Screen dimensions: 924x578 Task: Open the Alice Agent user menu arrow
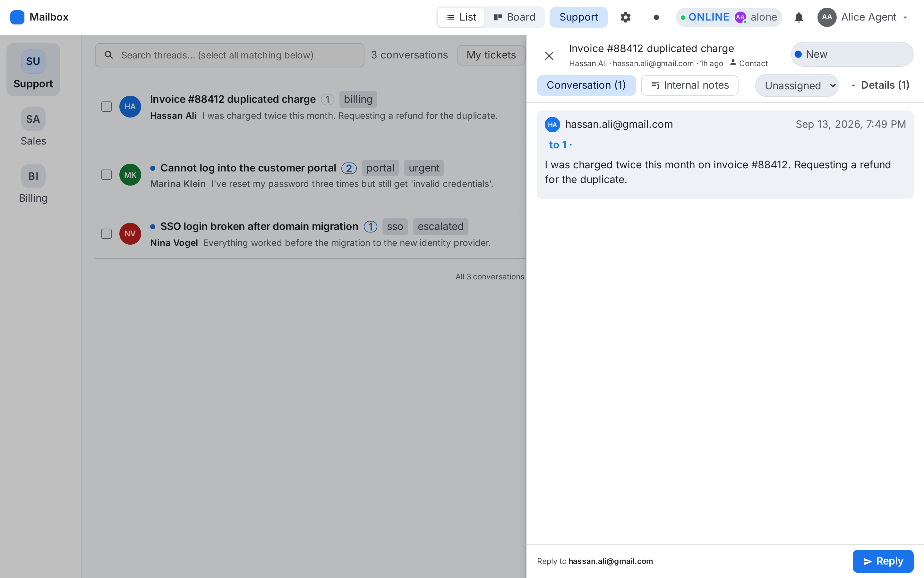(x=905, y=17)
